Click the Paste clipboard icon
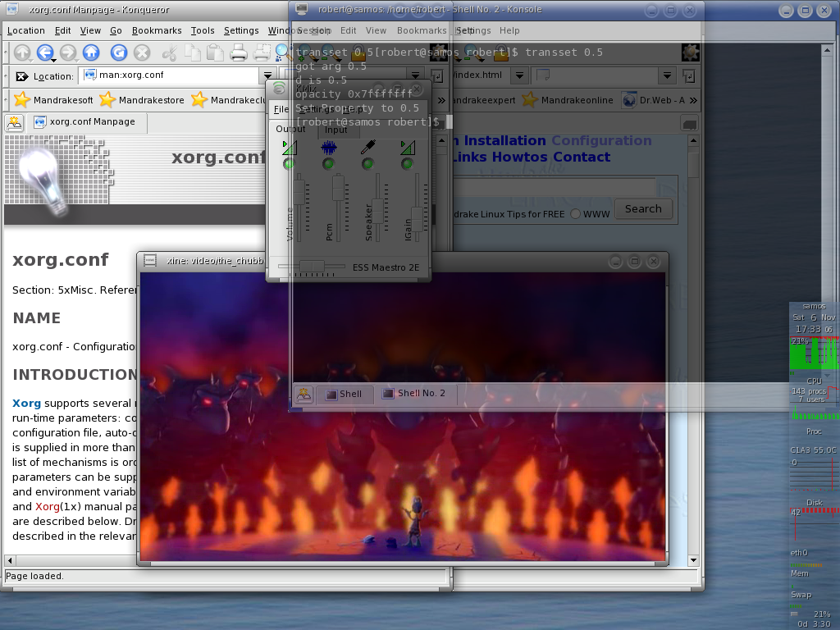The image size is (840, 630). coord(215,52)
